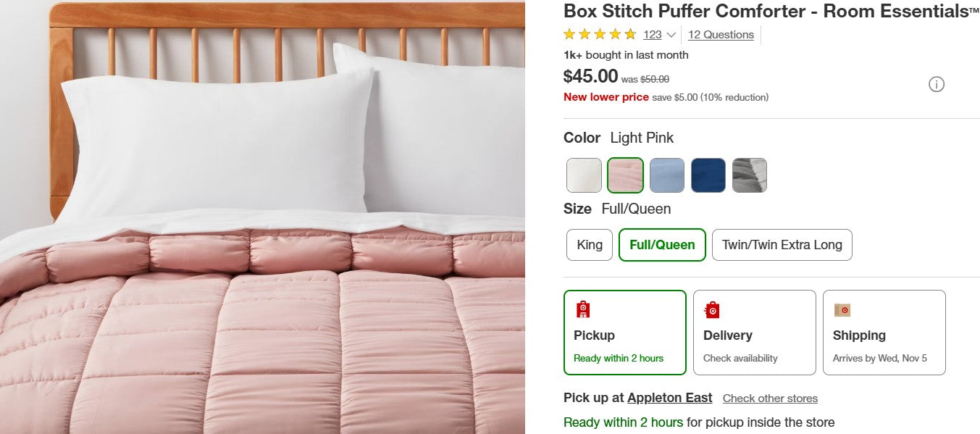This screenshot has height=434, width=980.
Task: Switch fulfillment to Delivery
Action: [x=755, y=332]
